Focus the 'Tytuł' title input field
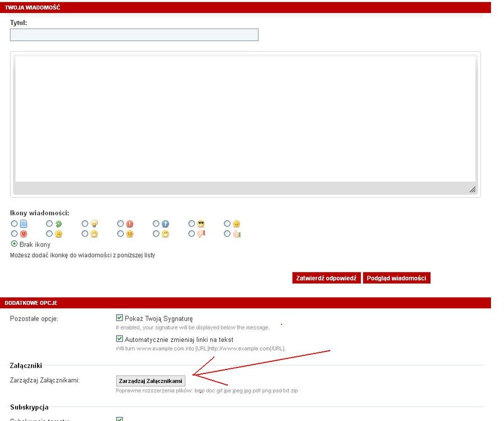 coord(134,35)
